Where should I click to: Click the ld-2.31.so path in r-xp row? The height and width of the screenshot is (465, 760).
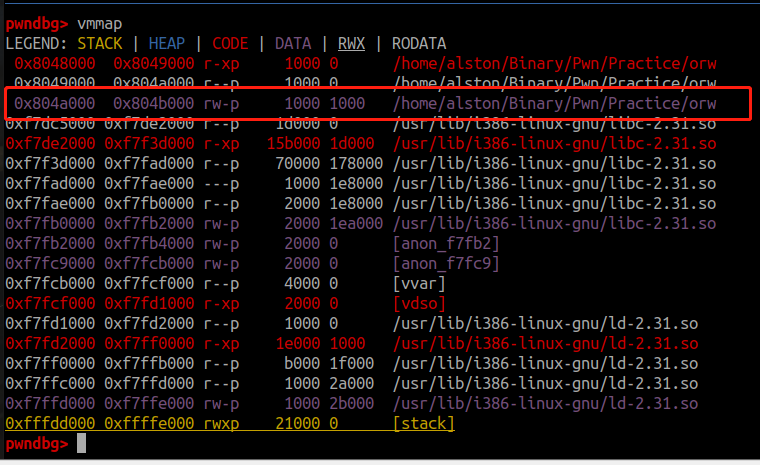pyautogui.click(x=545, y=343)
